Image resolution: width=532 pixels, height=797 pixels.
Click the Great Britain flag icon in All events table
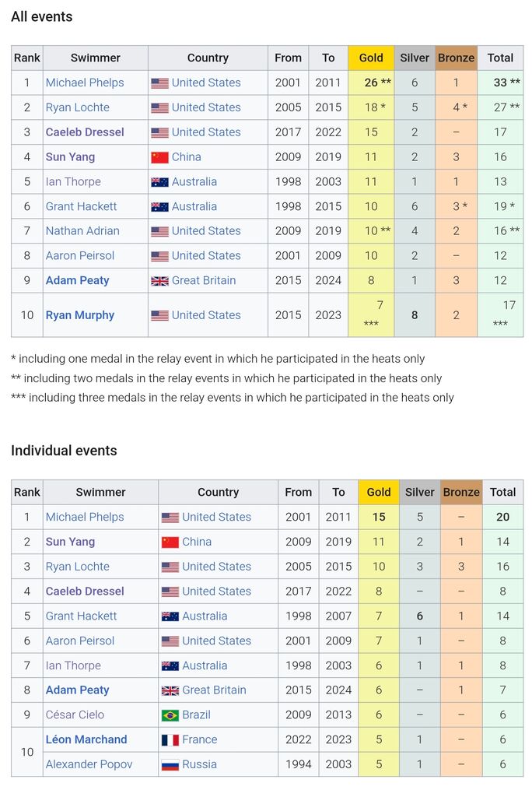pos(159,280)
